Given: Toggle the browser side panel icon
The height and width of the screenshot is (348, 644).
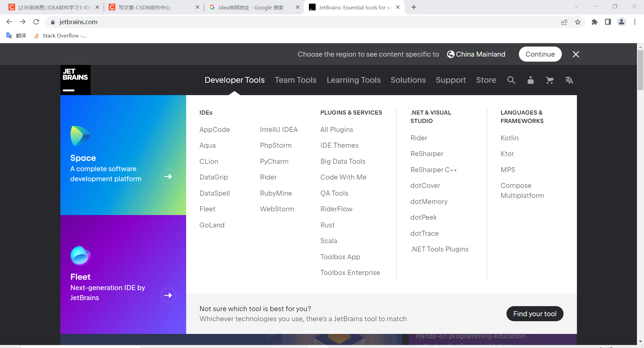Looking at the screenshot, I should pyautogui.click(x=608, y=22).
